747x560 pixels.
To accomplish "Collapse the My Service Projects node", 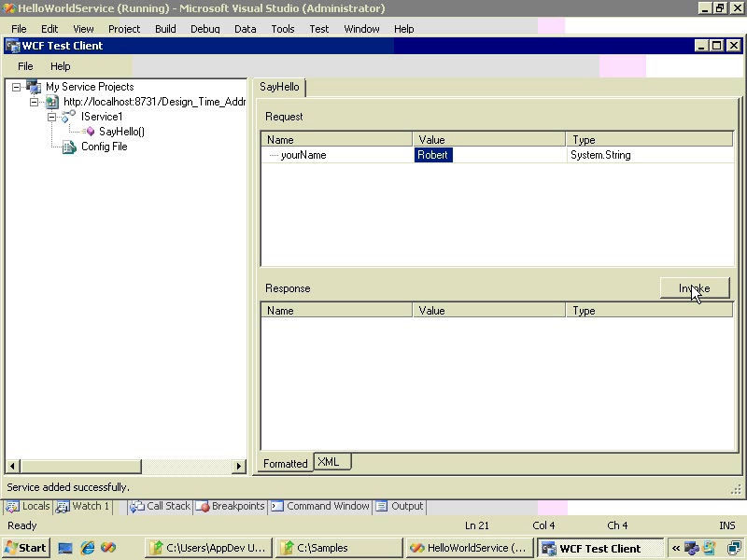I will (17, 87).
